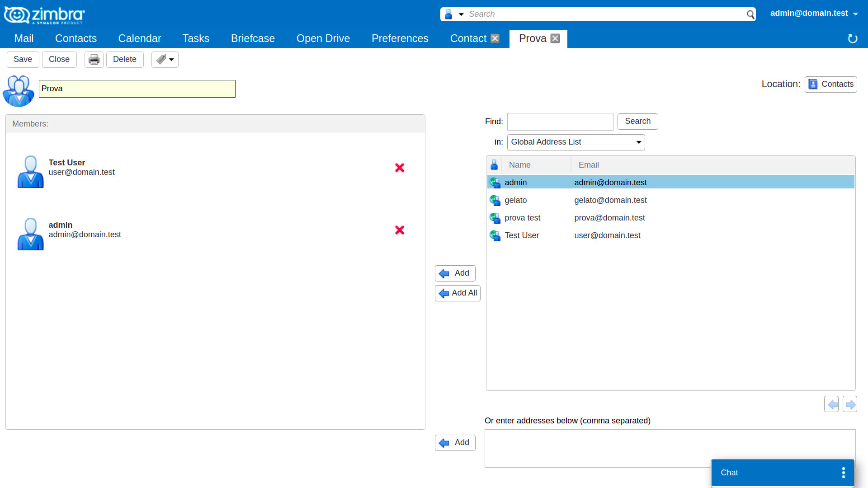868x488 pixels.
Task: Click the next page arrow below the address list
Action: pyautogui.click(x=849, y=404)
